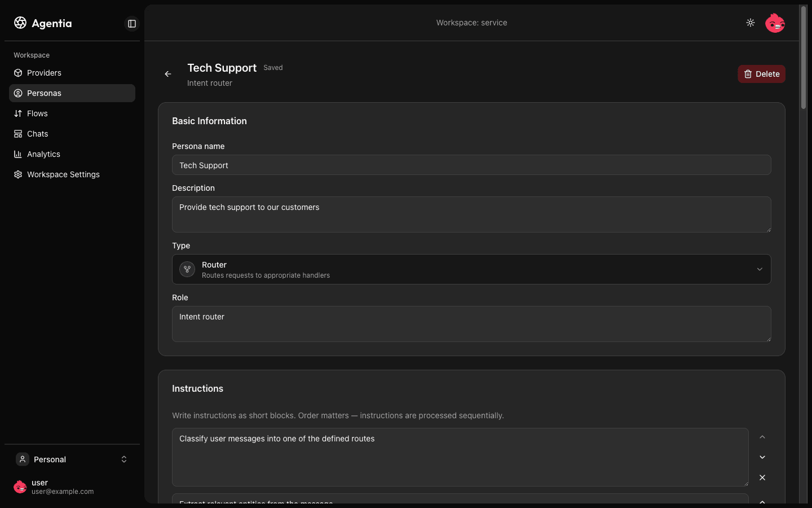Open the user@example.com account entry
The height and width of the screenshot is (508, 812).
[x=72, y=487]
